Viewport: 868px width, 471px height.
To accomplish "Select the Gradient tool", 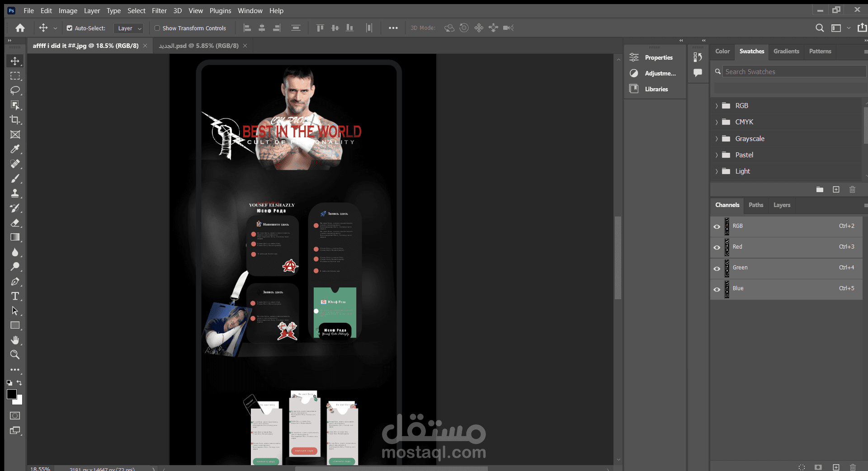I will pos(15,237).
